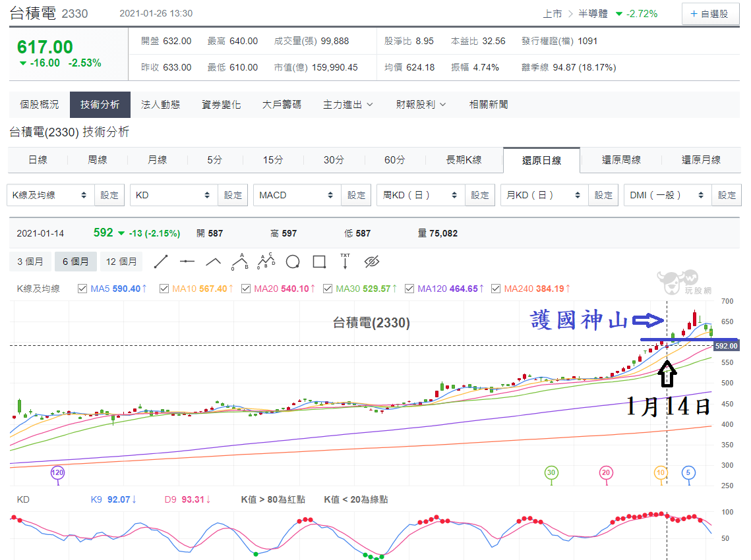The width and height of the screenshot is (751, 560).
Task: Uncheck the MA5 moving average checkbox
Action: click(x=82, y=289)
